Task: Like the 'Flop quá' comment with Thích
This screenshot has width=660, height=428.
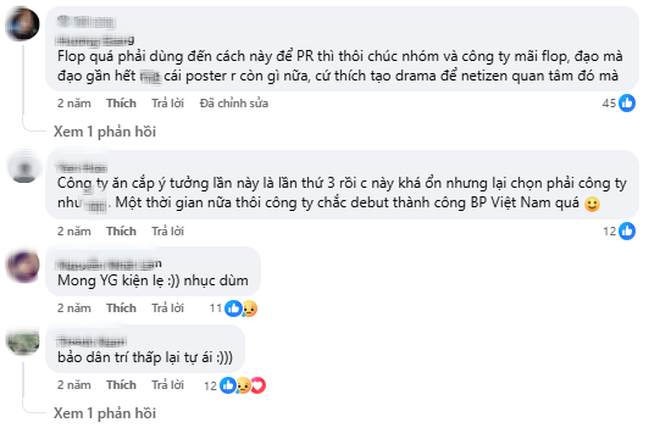Action: pyautogui.click(x=121, y=103)
